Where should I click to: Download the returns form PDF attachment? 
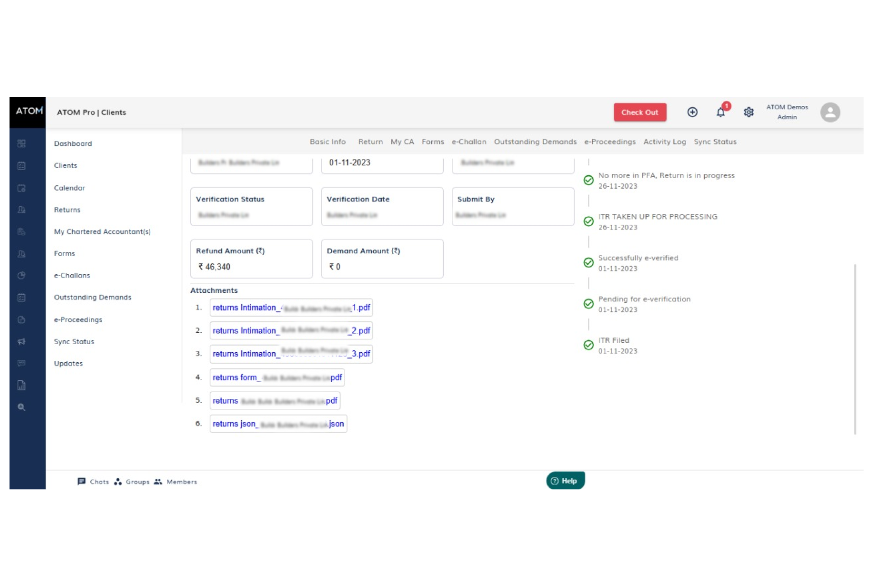277,377
